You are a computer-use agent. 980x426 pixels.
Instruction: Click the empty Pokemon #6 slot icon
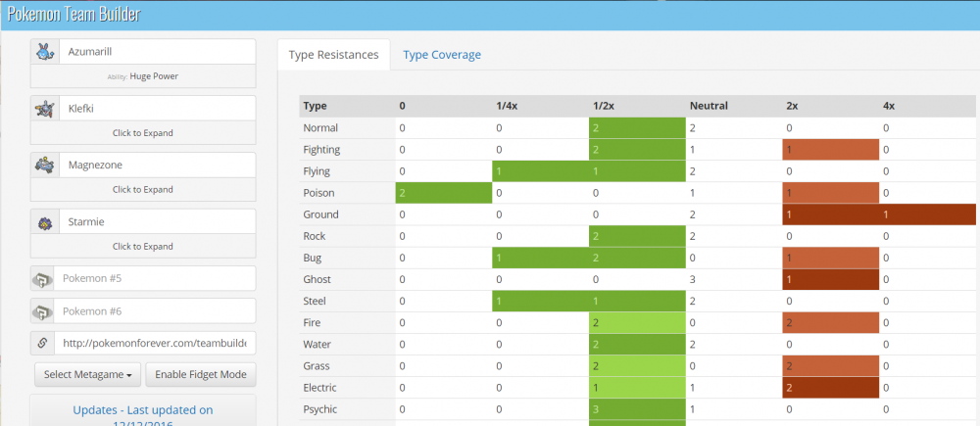click(43, 311)
